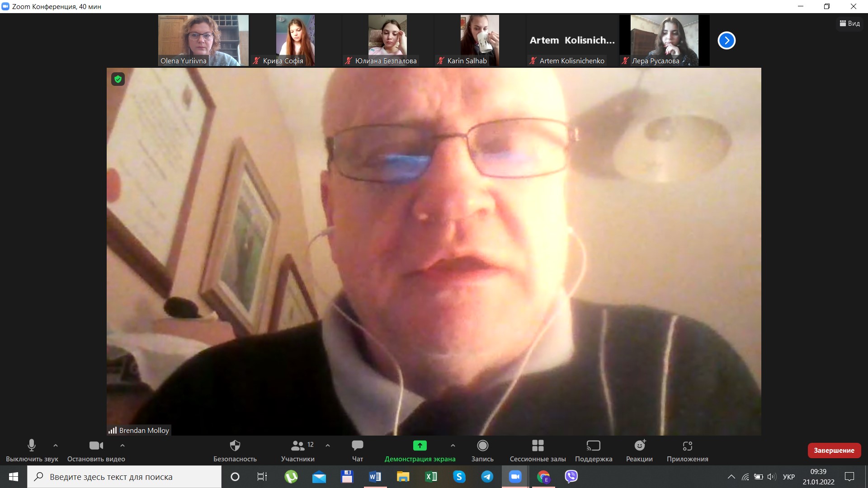This screenshot has height=488, width=868.
Task: Stop camera via Остановить видео
Action: (96, 450)
